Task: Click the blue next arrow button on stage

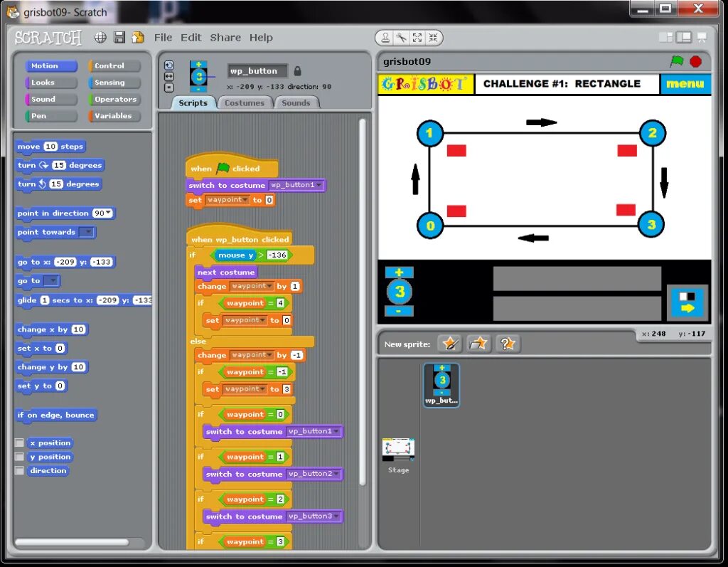Action: coord(687,302)
